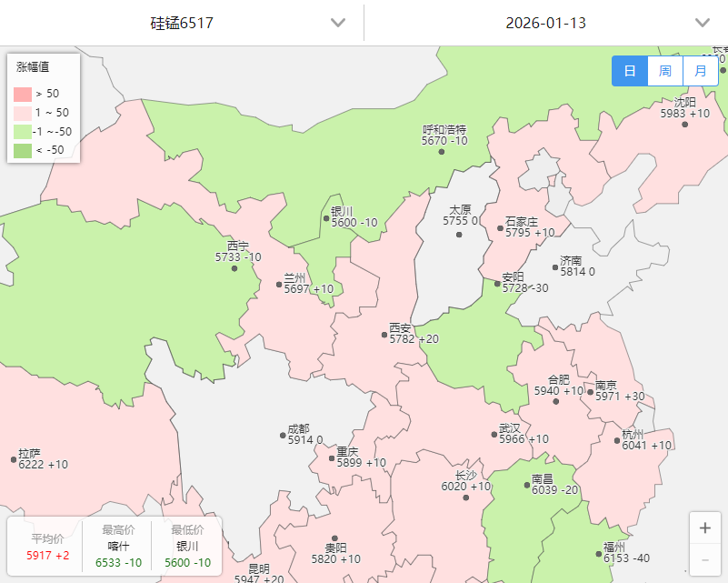Viewport: 728px width, 583px height.
Task: Switch to the 日 daily view
Action: tap(630, 71)
